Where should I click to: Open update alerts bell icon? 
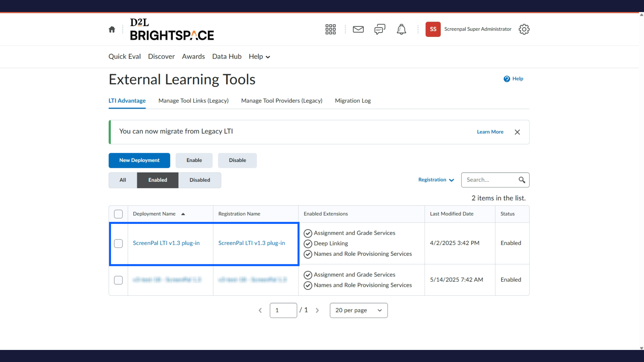pyautogui.click(x=401, y=29)
